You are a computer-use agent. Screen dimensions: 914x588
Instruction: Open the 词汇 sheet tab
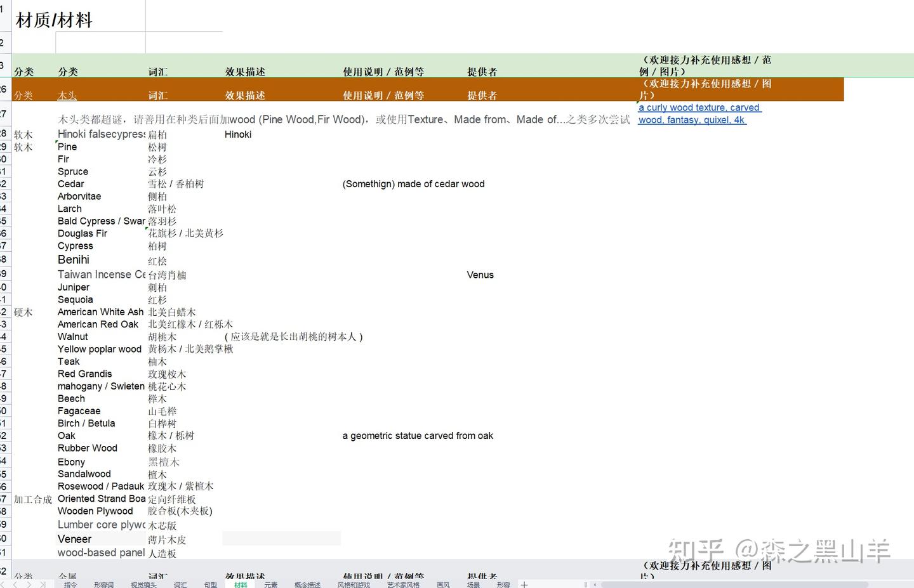180,584
